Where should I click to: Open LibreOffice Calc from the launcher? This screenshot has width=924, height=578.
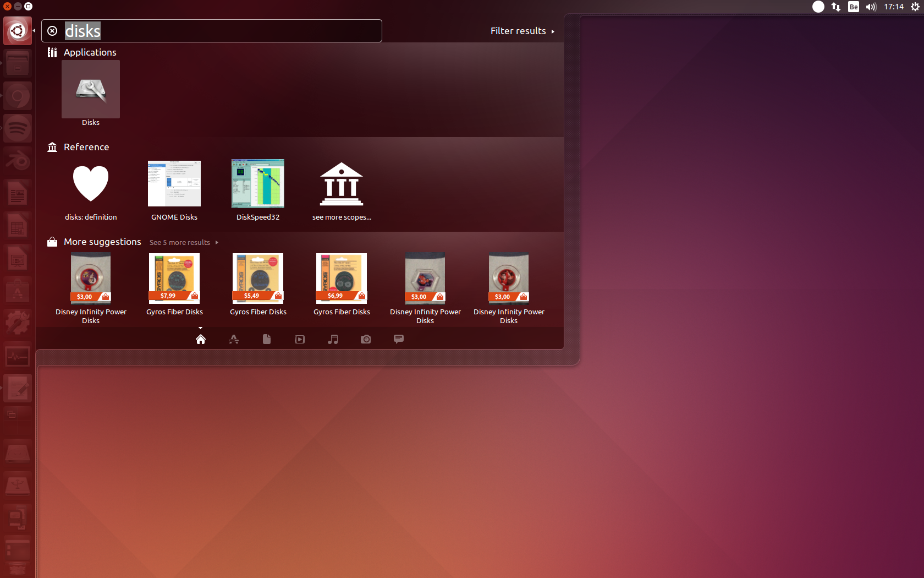(18, 226)
